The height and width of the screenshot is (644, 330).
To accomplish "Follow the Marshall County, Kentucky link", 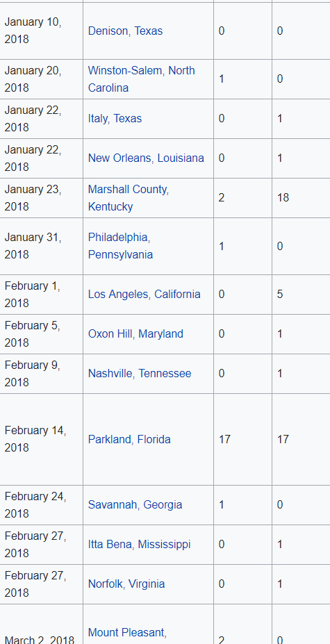I will (129, 198).
